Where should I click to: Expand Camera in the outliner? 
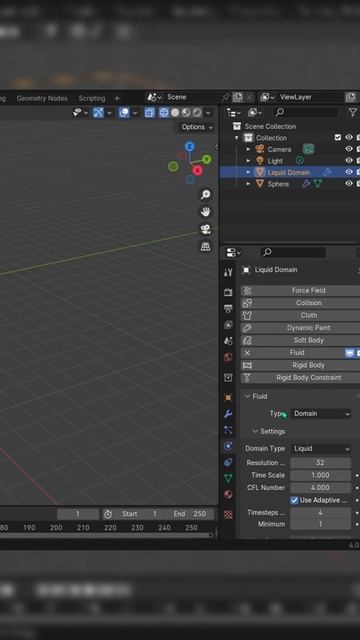[248, 149]
